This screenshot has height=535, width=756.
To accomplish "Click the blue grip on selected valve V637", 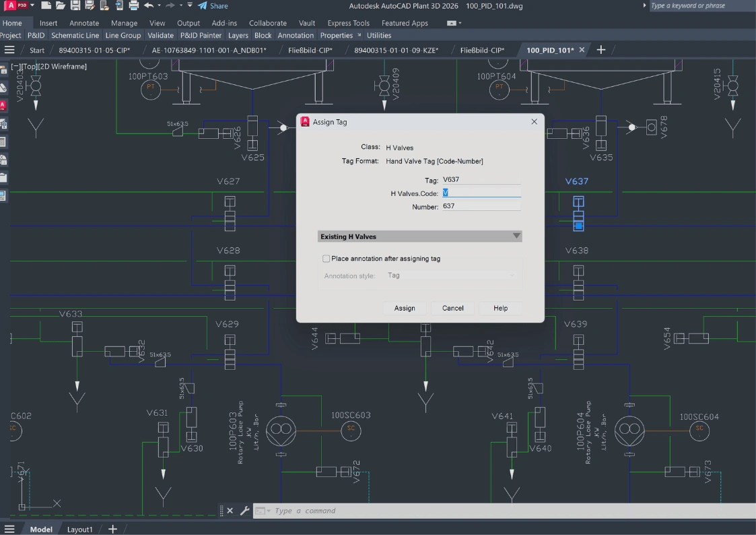I will coord(578,226).
